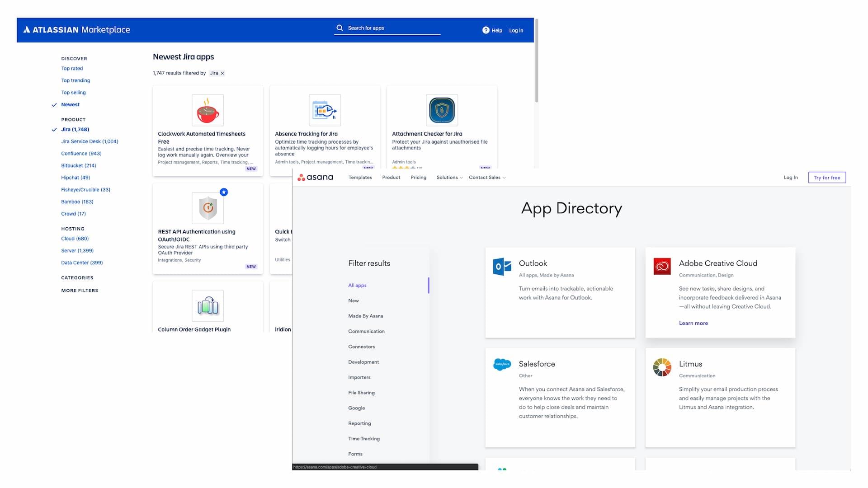The height and width of the screenshot is (488, 868).
Task: Uncheck the Newest filter checkmark
Action: [55, 104]
